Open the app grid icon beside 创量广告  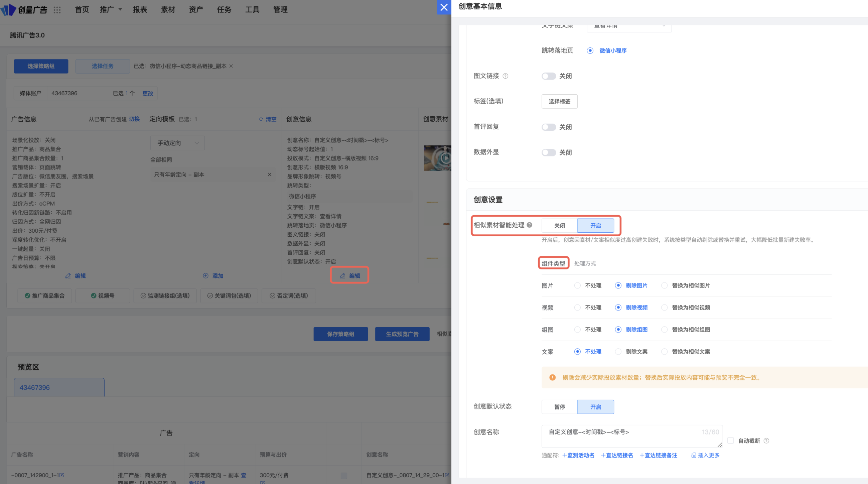click(x=57, y=10)
